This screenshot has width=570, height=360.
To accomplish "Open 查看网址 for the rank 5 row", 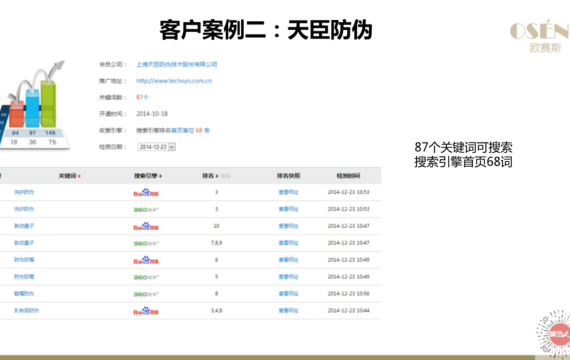I will pos(289,277).
